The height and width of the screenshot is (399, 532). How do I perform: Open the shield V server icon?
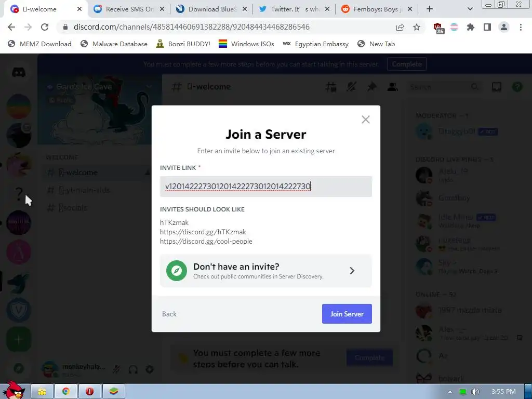point(19,310)
